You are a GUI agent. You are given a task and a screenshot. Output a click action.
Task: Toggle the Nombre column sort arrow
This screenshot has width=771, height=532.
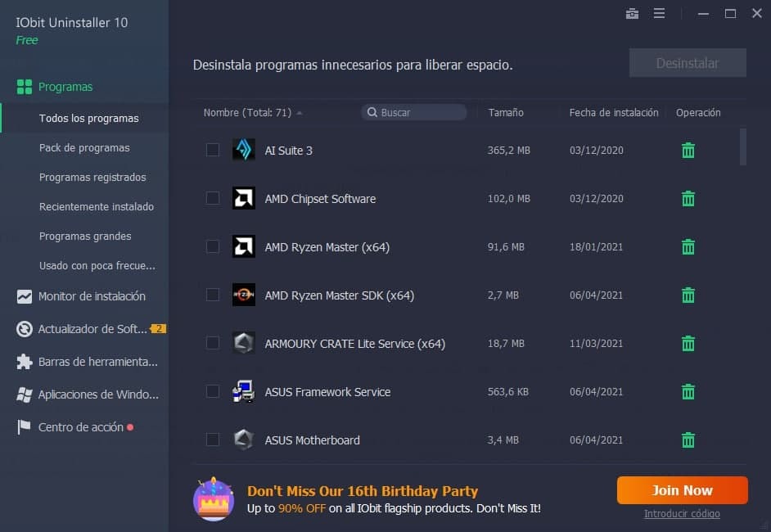299,113
